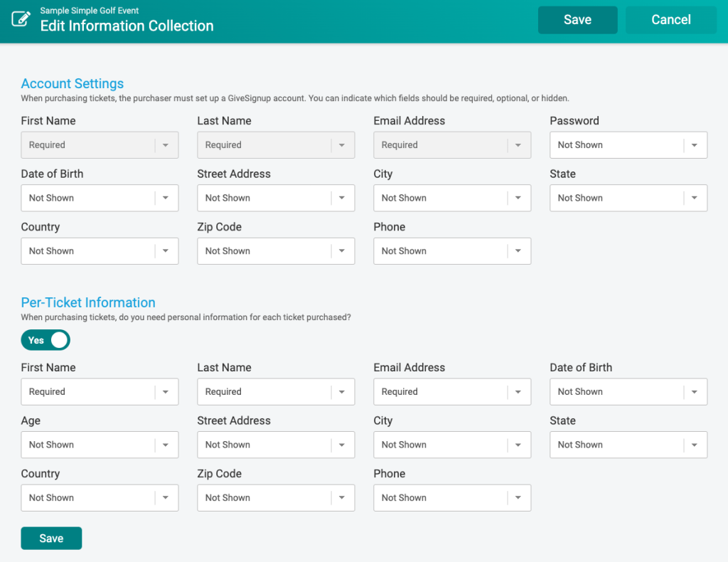
Task: Open Per-Ticket City dropdown
Action: pos(451,445)
